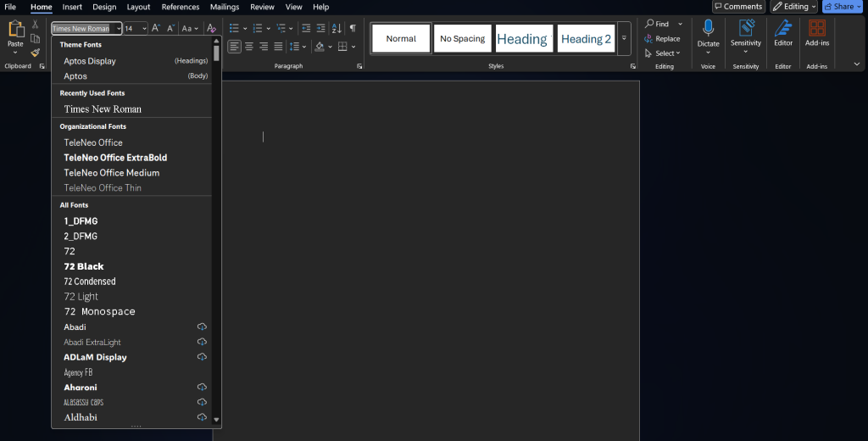This screenshot has width=868, height=441.
Task: Toggle Justify paragraph alignment
Action: [278, 47]
